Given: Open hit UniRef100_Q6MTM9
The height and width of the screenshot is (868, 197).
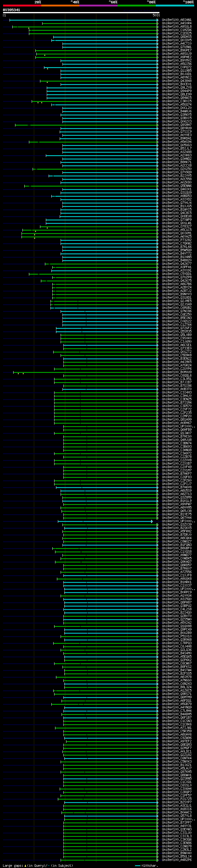Looking at the screenshot, I should [176, 697].
